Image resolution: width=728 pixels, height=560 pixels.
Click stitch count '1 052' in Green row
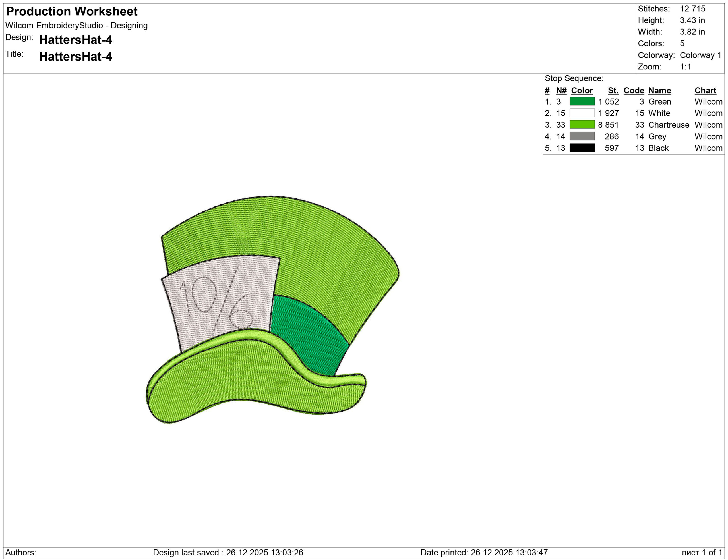pyautogui.click(x=608, y=101)
